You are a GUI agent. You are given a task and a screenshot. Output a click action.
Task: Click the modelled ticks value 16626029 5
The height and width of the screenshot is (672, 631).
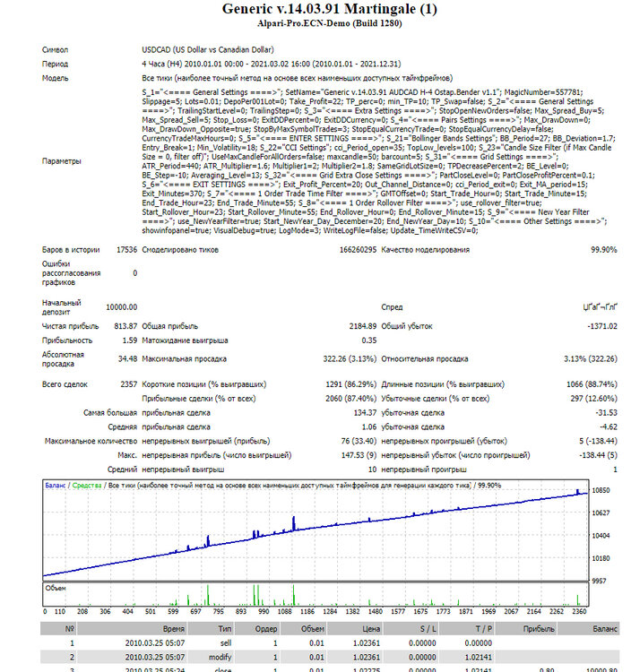pos(358,249)
